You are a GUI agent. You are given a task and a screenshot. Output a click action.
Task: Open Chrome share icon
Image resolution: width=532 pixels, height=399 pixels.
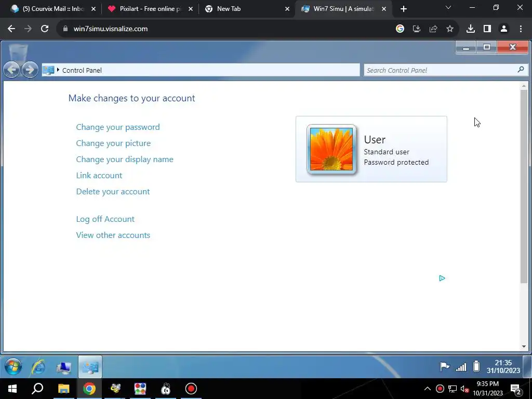(x=433, y=29)
